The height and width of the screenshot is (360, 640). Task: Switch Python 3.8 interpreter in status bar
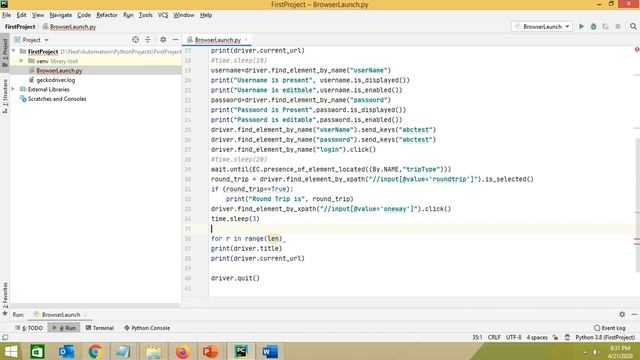[605, 338]
